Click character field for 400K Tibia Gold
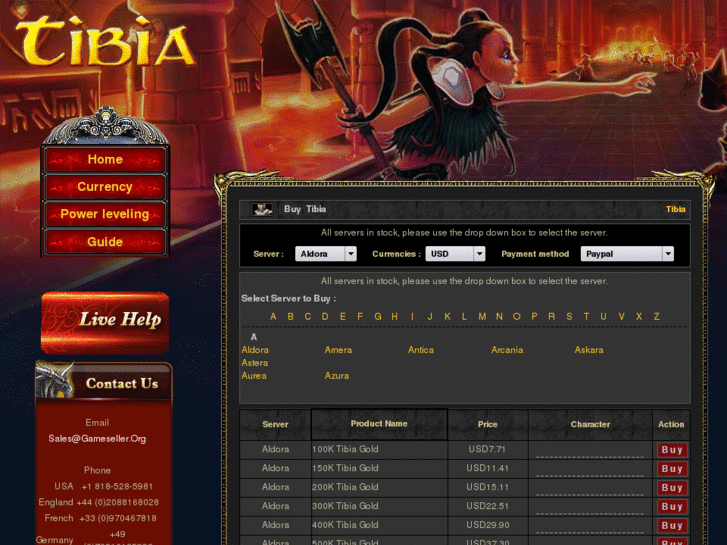Screen dimensions: 727x545 click(590, 527)
